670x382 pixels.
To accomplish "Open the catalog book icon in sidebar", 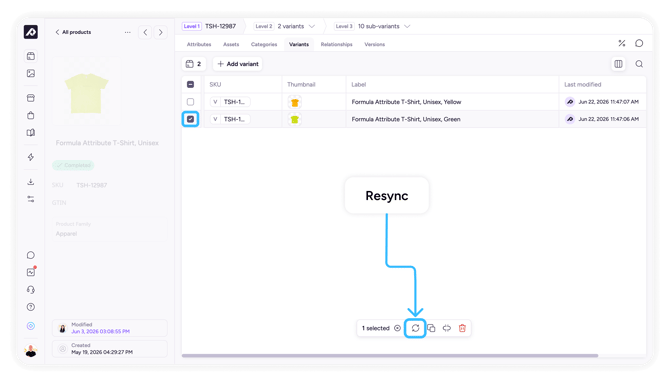I will [x=31, y=132].
